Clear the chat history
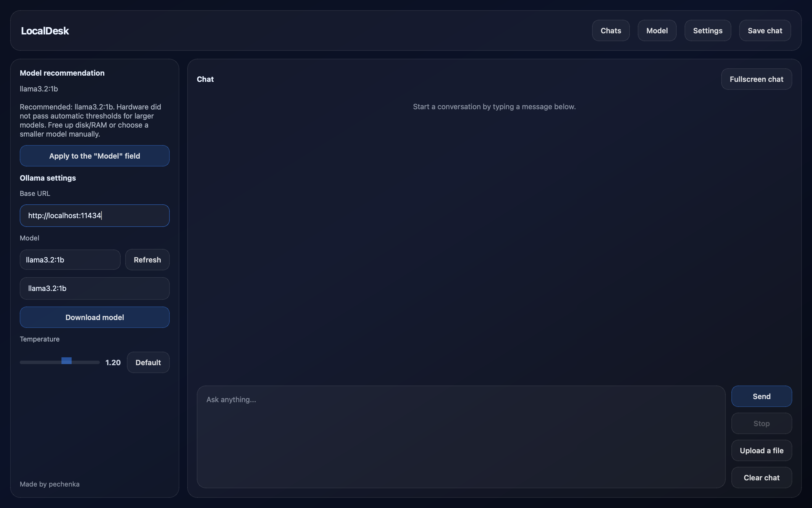This screenshot has height=508, width=812. click(761, 478)
